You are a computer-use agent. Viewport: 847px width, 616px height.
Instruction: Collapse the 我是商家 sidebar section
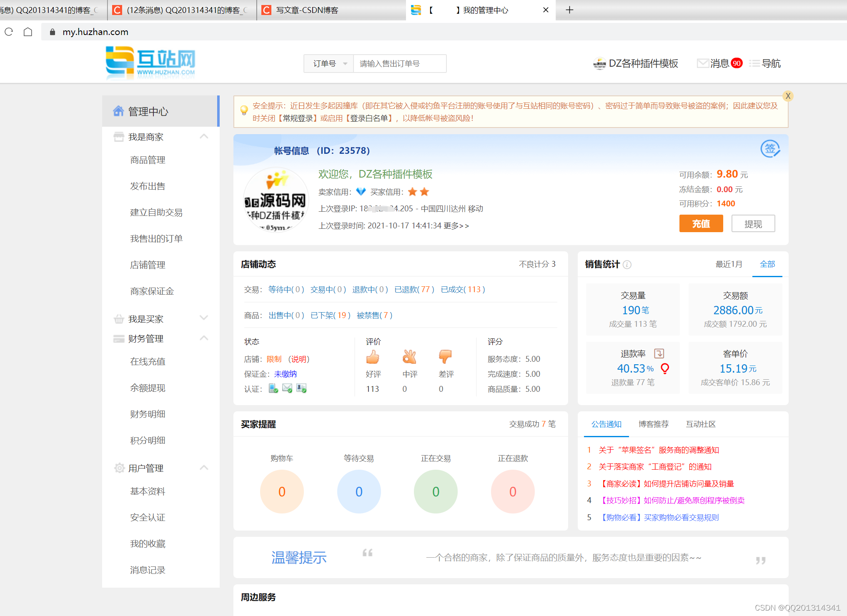pos(204,137)
